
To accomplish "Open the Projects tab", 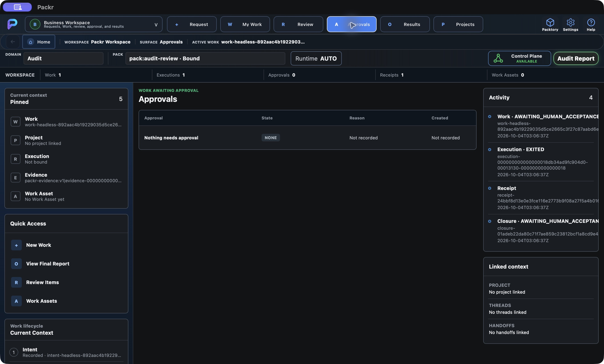I will (x=458, y=24).
